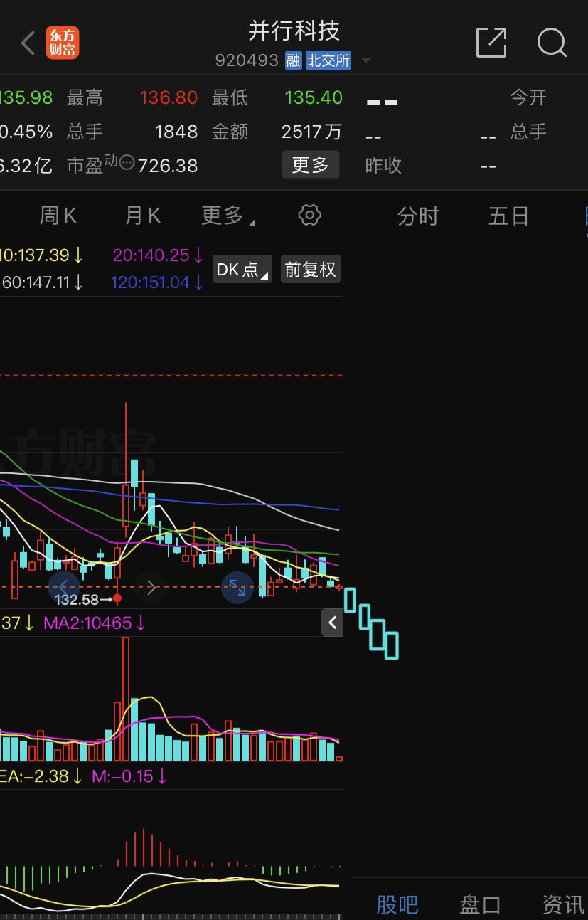Toggle the 前复权 adjustment button
The width and height of the screenshot is (588, 920).
pos(310,270)
